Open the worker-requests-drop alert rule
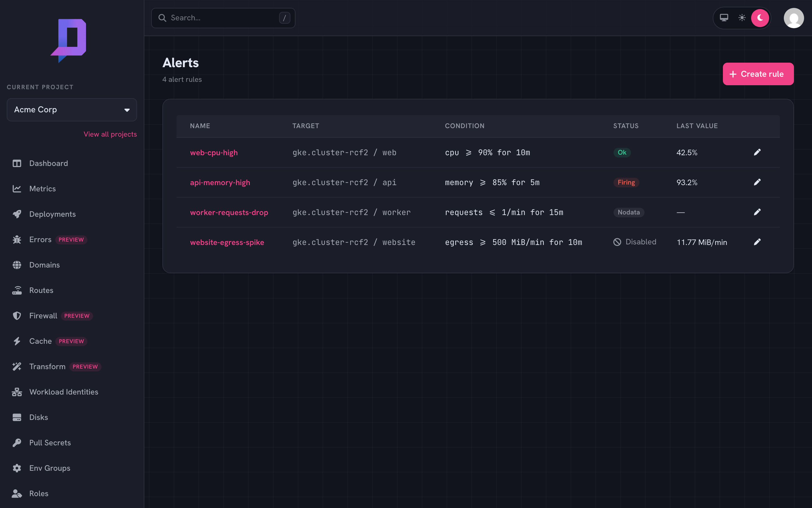The image size is (812, 508). (x=229, y=212)
